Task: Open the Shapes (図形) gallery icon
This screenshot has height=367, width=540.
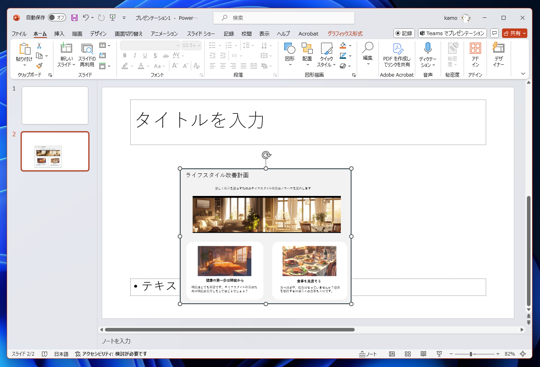Action: (x=290, y=48)
